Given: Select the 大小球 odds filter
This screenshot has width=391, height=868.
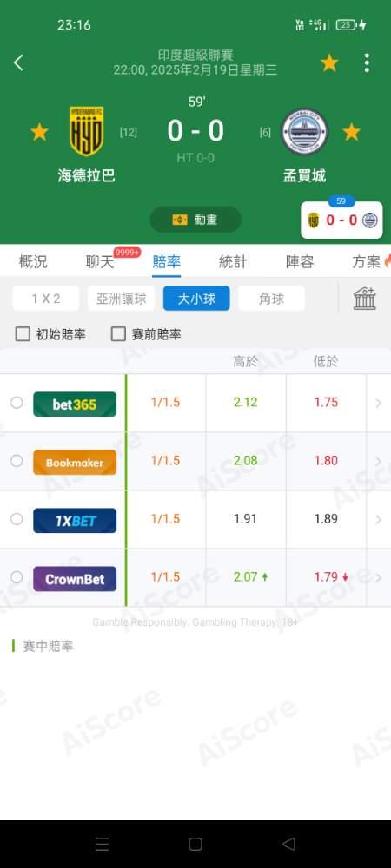Looking at the screenshot, I should [x=196, y=299].
